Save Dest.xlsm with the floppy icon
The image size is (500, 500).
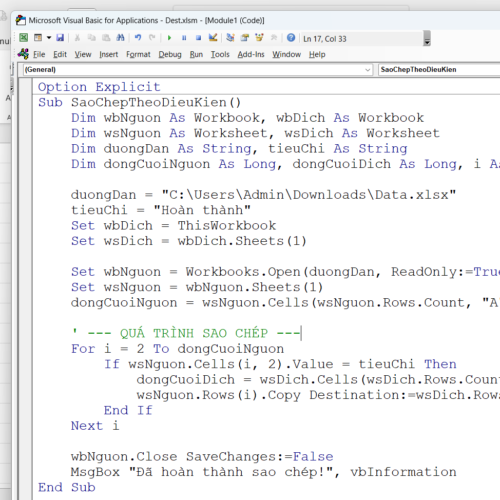[x=60, y=38]
